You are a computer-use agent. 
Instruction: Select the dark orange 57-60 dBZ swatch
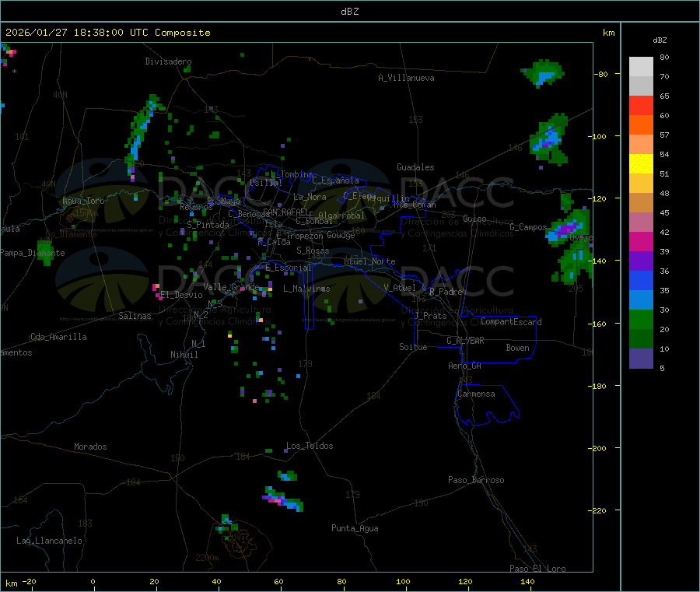(641, 125)
